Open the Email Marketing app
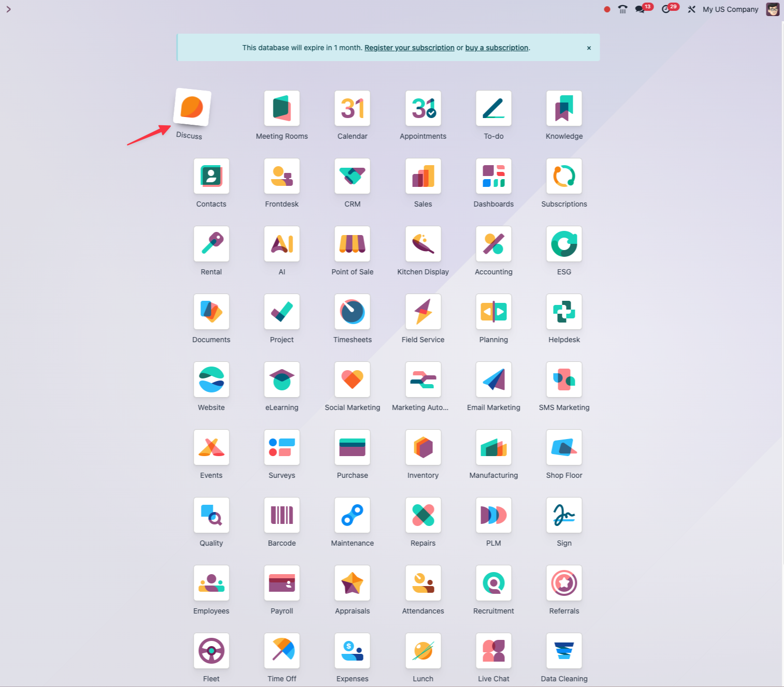The width and height of the screenshot is (784, 687). pos(493,379)
